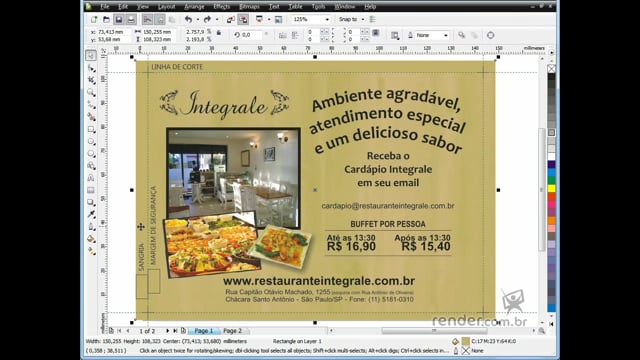Open the Arrange menu
This screenshot has width=640, height=360.
pyautogui.click(x=194, y=7)
